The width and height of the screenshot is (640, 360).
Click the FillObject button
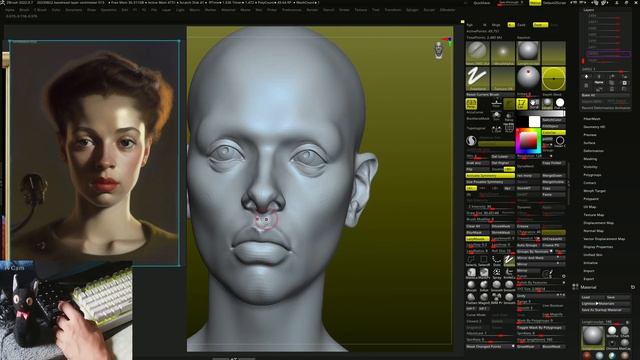coord(553,126)
